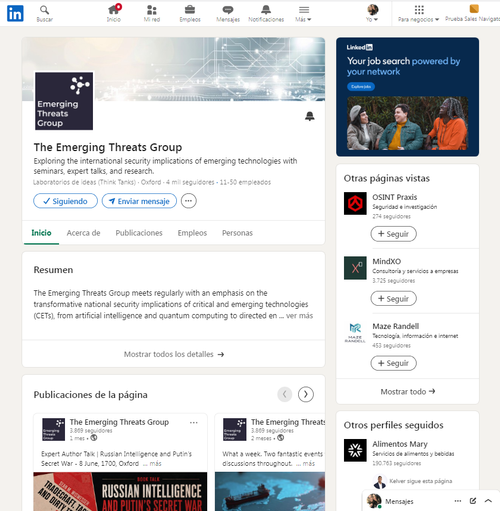Open Maze Randell page logo
500x511 pixels.
(x=355, y=332)
